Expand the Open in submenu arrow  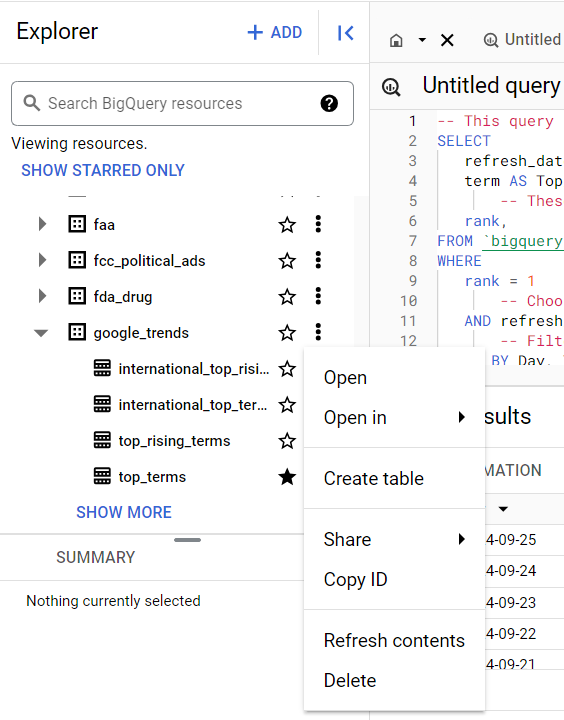click(462, 417)
